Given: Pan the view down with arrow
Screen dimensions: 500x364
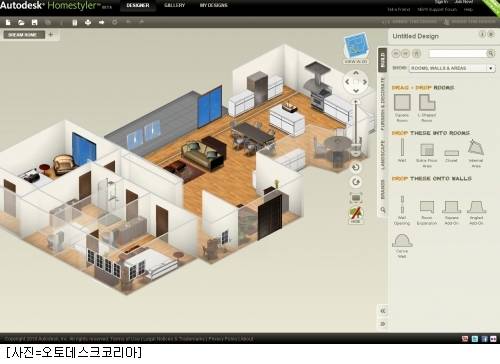Looking at the screenshot, I should (x=356, y=91).
